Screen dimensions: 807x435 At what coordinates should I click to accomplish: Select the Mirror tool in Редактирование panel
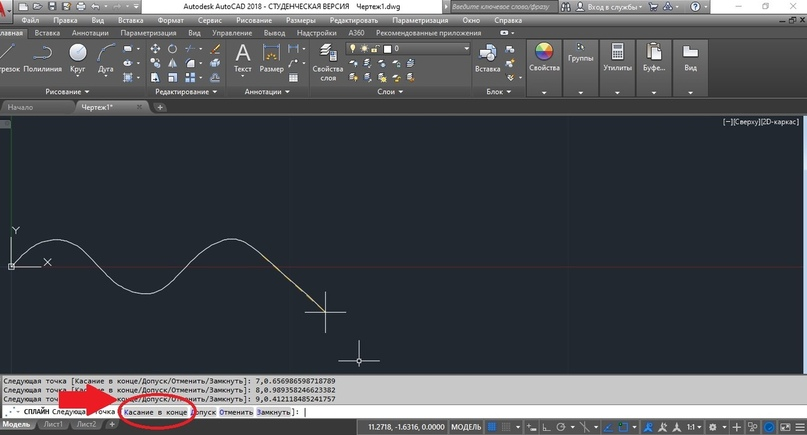(172, 63)
